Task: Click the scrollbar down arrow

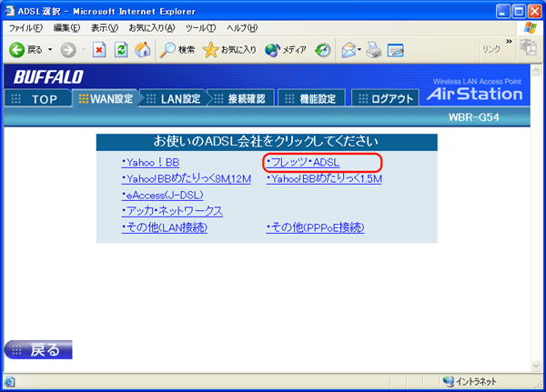Action: point(536,366)
